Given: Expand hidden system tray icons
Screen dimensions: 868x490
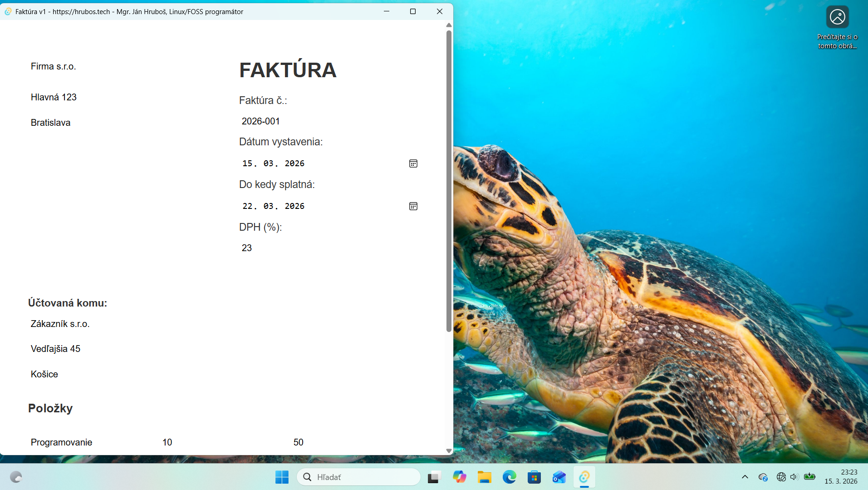Looking at the screenshot, I should coord(745,477).
